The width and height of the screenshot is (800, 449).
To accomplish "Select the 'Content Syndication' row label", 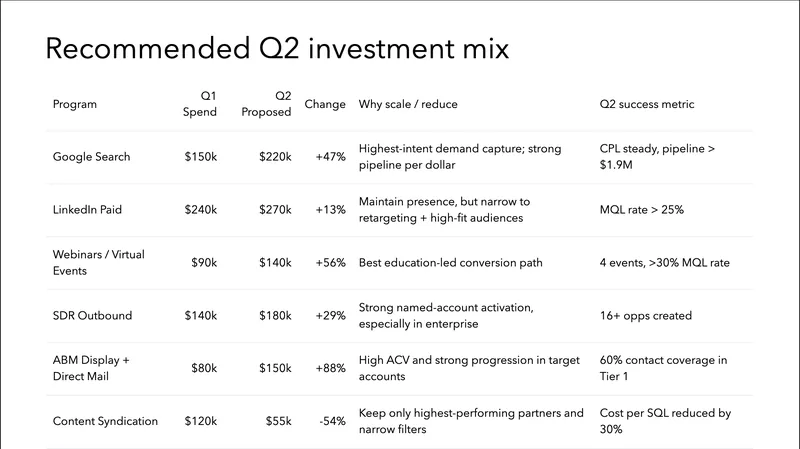I will coord(105,421).
